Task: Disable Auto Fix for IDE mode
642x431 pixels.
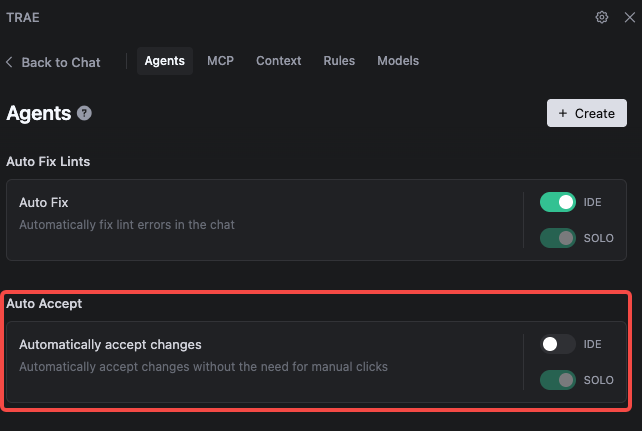Action: coord(558,202)
